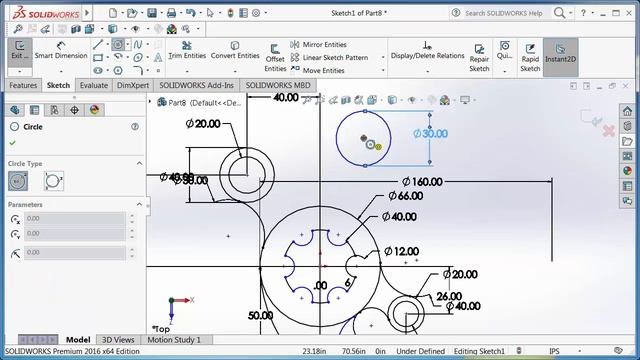Click the Rebuild traffic light icon
Viewport: 640px width, 360px height.
(231, 13)
